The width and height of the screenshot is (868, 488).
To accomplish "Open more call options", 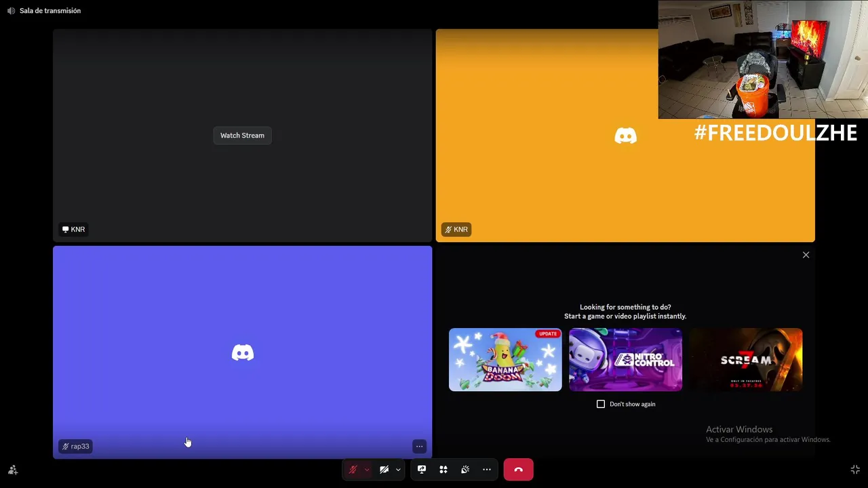I will click(487, 470).
